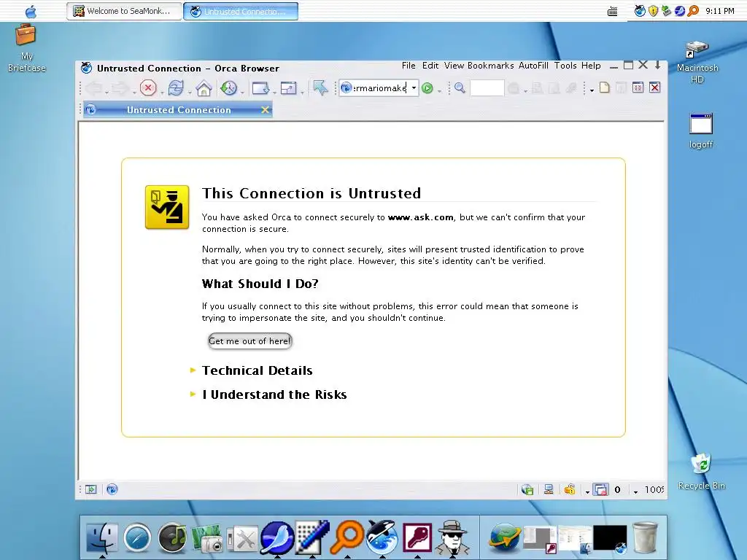
Task: Switch to Untrusted Connection taskbar button
Action: point(241,11)
